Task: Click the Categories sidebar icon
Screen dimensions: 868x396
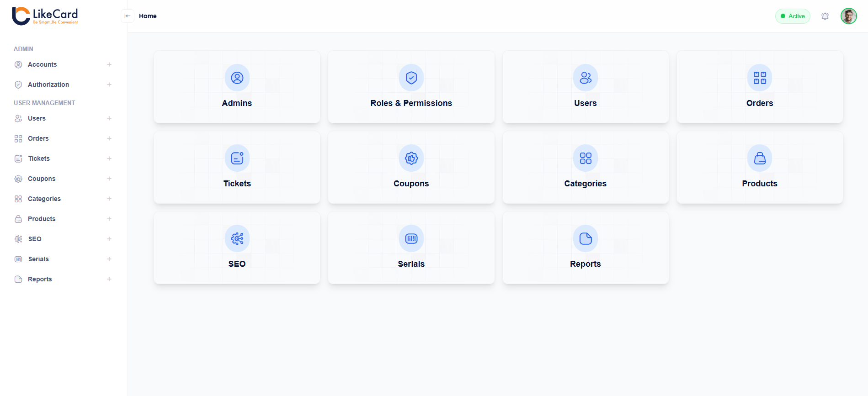Action: [x=18, y=199]
